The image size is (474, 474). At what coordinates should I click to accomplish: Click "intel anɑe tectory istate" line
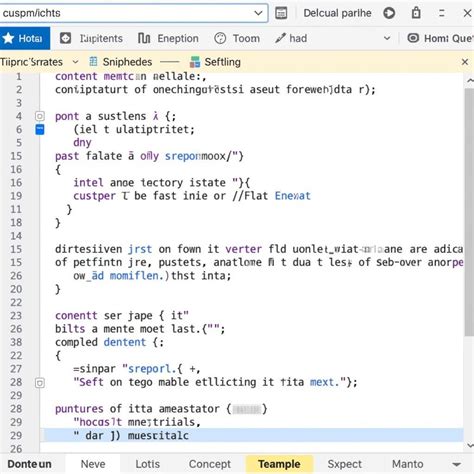pos(162,183)
